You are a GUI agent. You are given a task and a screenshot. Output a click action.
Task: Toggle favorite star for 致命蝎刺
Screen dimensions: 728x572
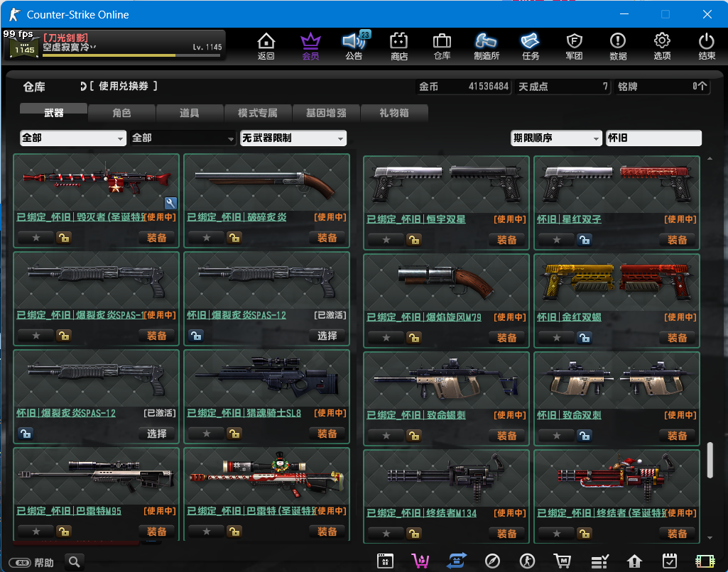click(386, 436)
